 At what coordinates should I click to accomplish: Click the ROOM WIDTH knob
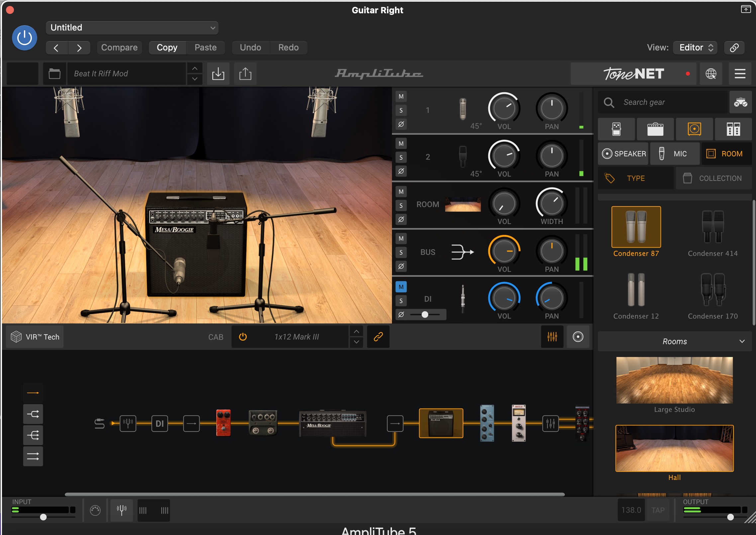coord(552,203)
